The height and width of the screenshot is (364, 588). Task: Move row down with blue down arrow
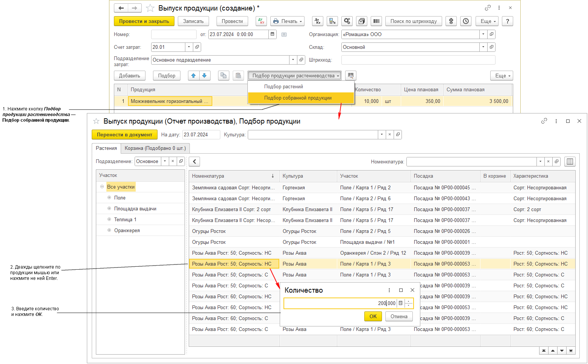click(x=204, y=76)
